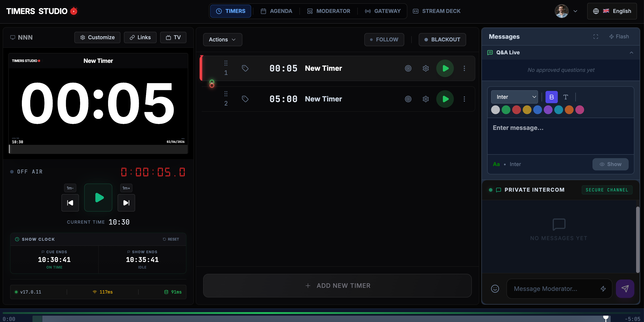The image size is (644, 322).
Task: Switch to the MODERATOR tab
Action: coord(329,11)
